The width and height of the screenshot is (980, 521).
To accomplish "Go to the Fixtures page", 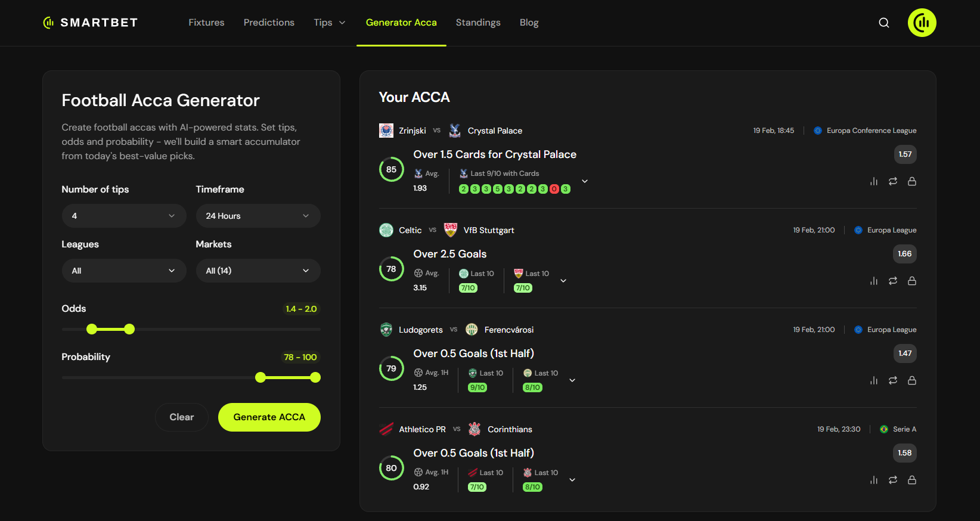I will tap(206, 23).
